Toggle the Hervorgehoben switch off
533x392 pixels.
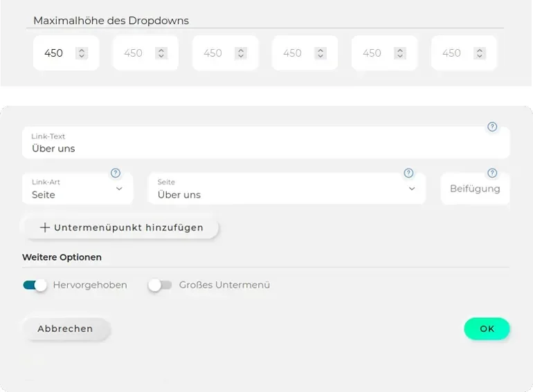click(x=35, y=285)
